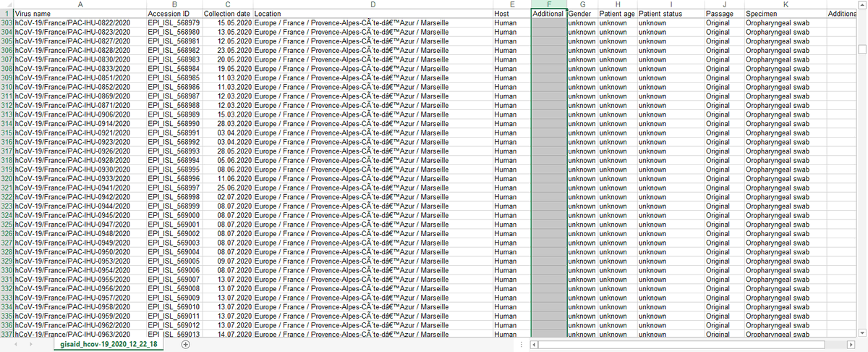The width and height of the screenshot is (868, 352).
Task: Click the 'Host' header cell
Action: pos(511,14)
